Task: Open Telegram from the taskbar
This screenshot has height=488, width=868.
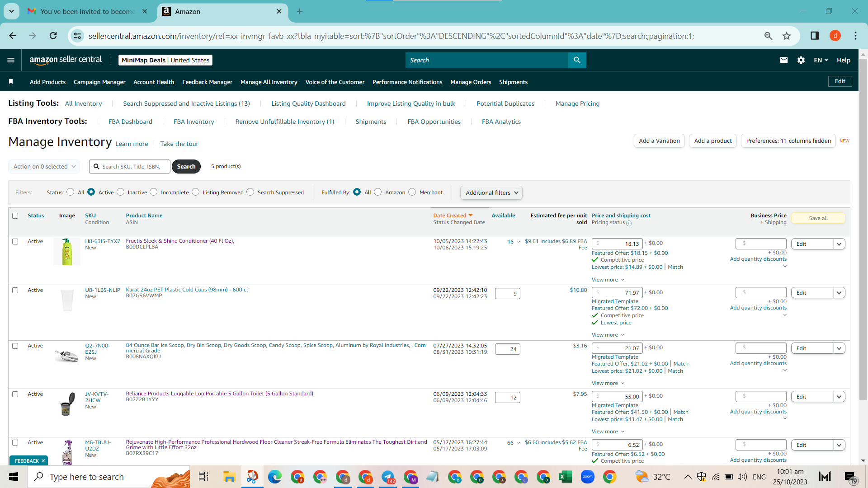Action: coord(388,477)
